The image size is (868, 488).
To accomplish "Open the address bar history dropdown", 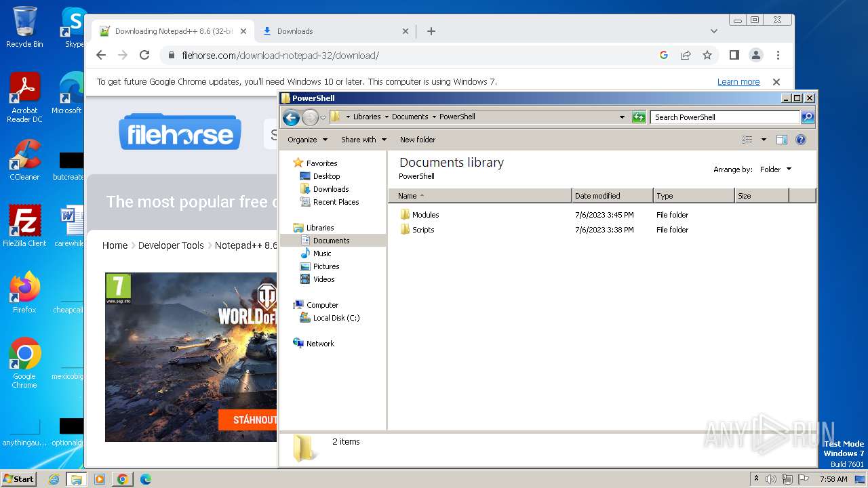I will click(622, 117).
